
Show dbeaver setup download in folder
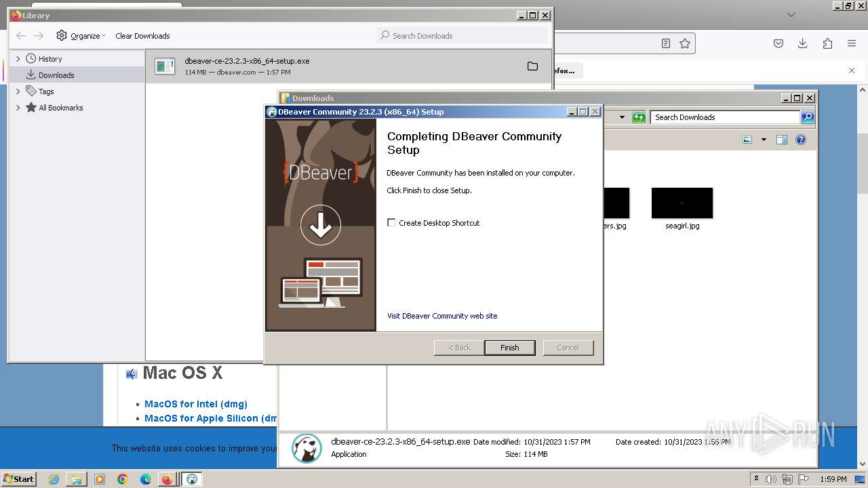(532, 66)
